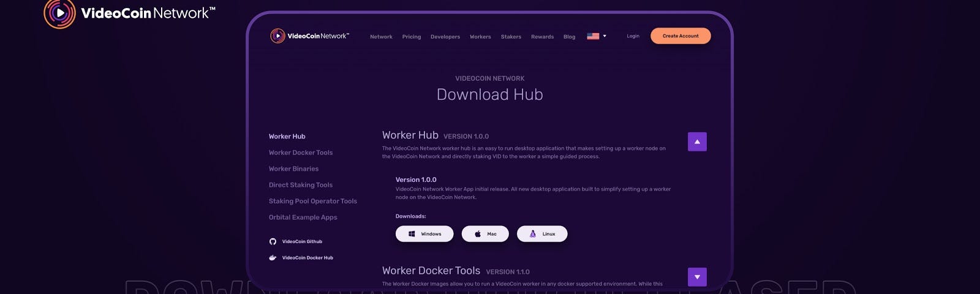Viewport: 980px width, 294px height.
Task: Open the Stakers nav link
Action: [511, 37]
